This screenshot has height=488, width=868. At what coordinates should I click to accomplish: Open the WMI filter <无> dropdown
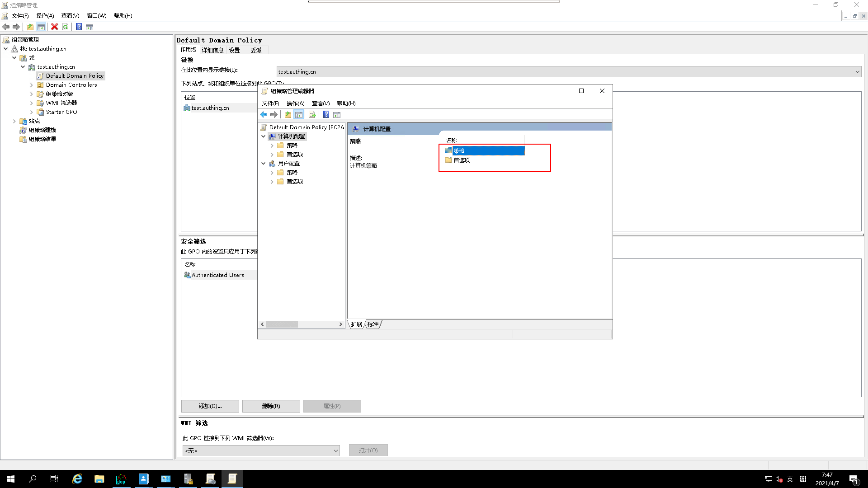[x=335, y=450]
